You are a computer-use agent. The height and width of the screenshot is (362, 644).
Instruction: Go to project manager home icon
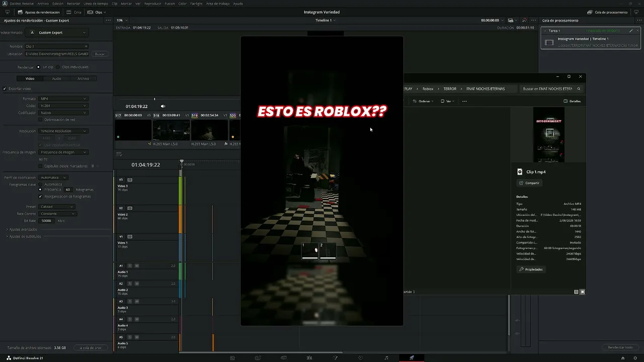pos(623,358)
